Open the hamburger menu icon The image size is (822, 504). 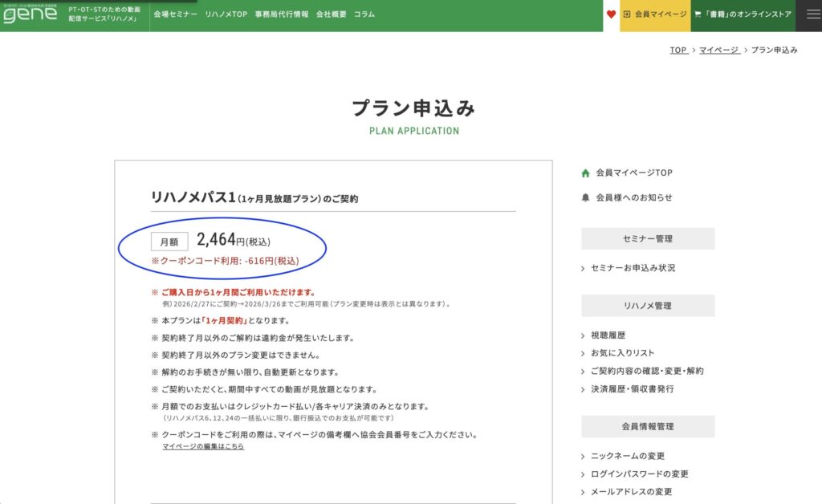pos(808,14)
